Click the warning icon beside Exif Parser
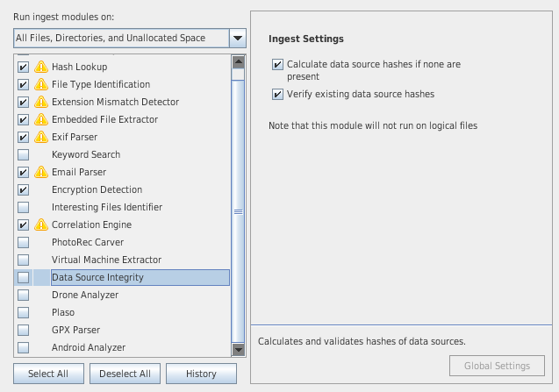The height and width of the screenshot is (392, 559). pos(40,138)
